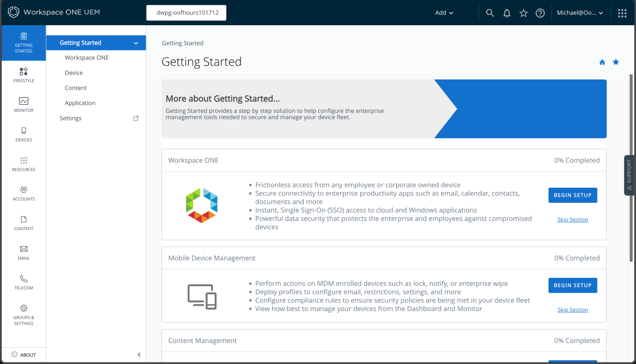Begin Setup for Mobile Device Management
636x364 pixels.
click(572, 285)
